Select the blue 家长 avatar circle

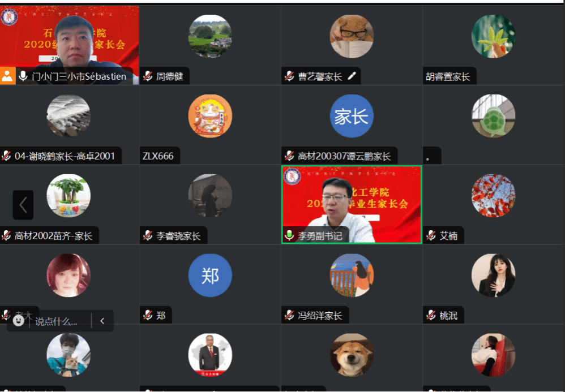click(352, 116)
